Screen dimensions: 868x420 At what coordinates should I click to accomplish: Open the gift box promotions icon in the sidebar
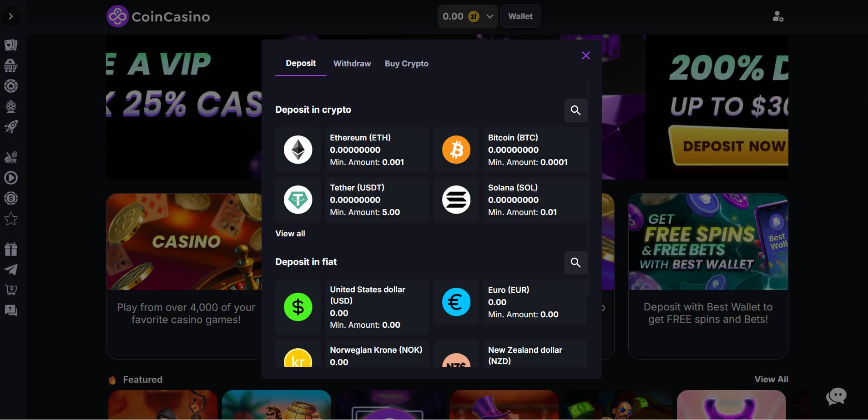11,249
